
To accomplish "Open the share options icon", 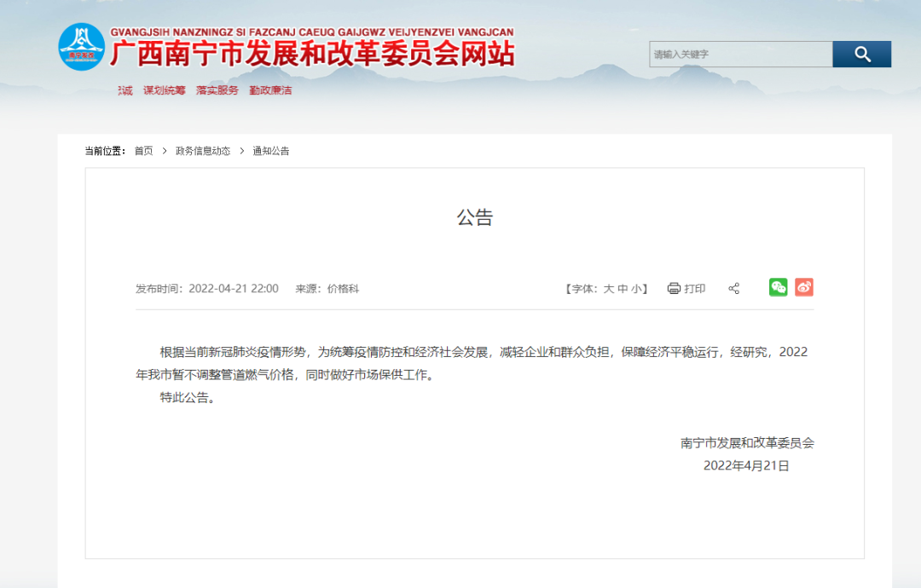I will (x=734, y=288).
